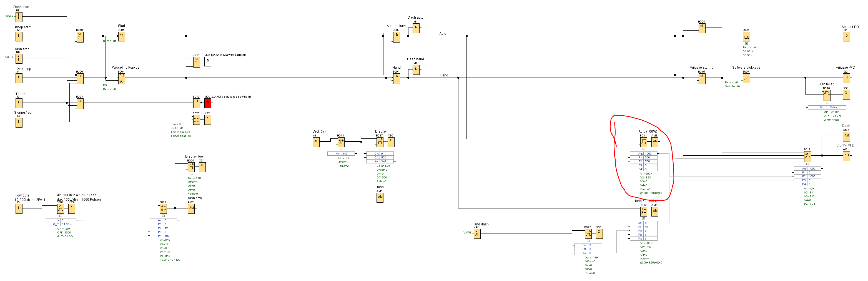Select the Start RS latch block B005
Viewport: 868px width, 281px height.
point(121,36)
